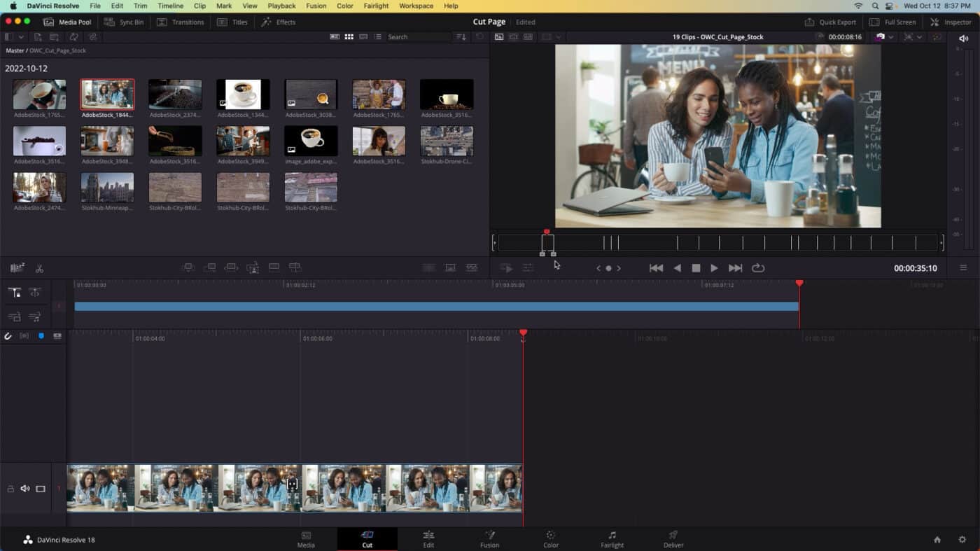Open the Playback menu
Screen dimensions: 980x551
(281, 6)
